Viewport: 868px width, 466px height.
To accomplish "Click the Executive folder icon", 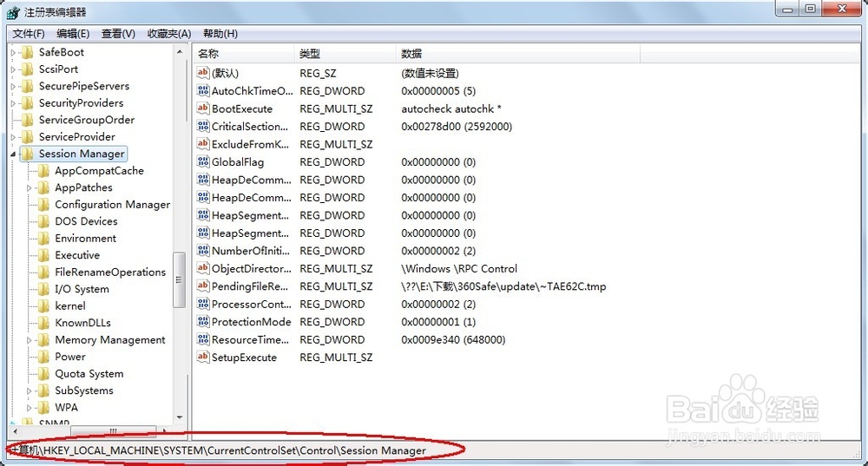I will point(43,255).
